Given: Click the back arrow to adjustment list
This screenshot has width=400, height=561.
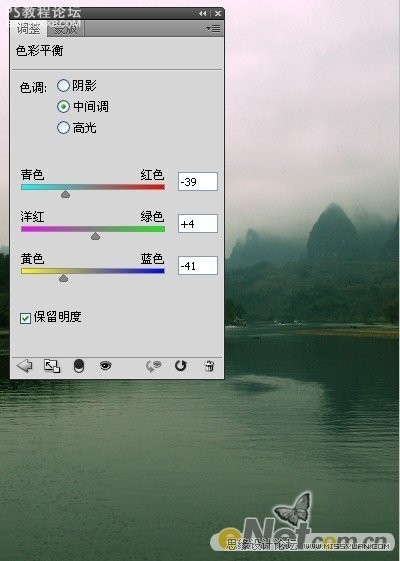Looking at the screenshot, I should click(x=24, y=366).
